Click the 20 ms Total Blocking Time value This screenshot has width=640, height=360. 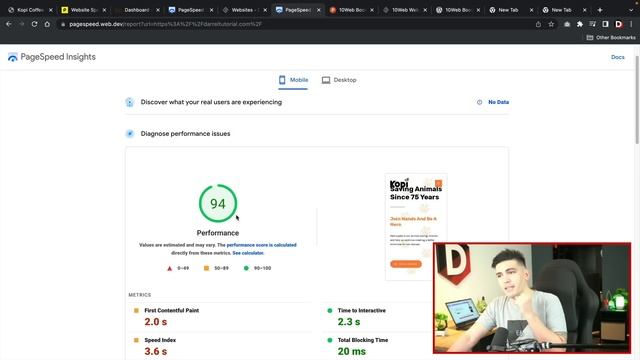351,351
